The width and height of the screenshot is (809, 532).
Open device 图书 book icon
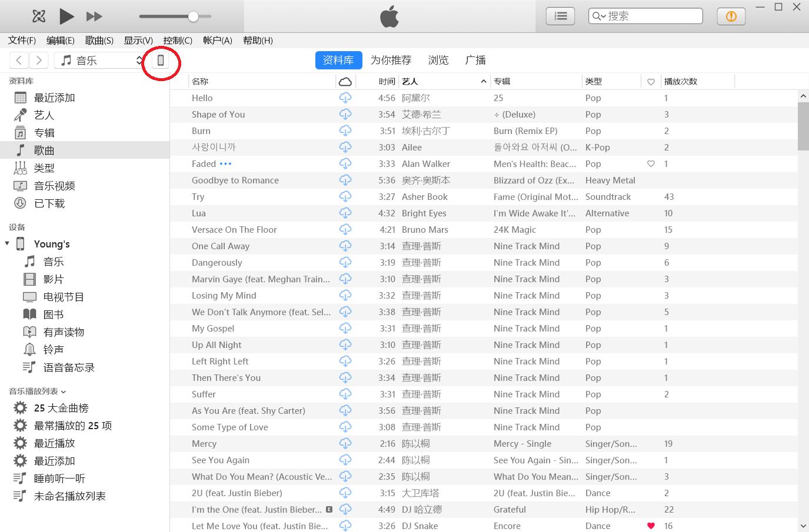tap(29, 314)
